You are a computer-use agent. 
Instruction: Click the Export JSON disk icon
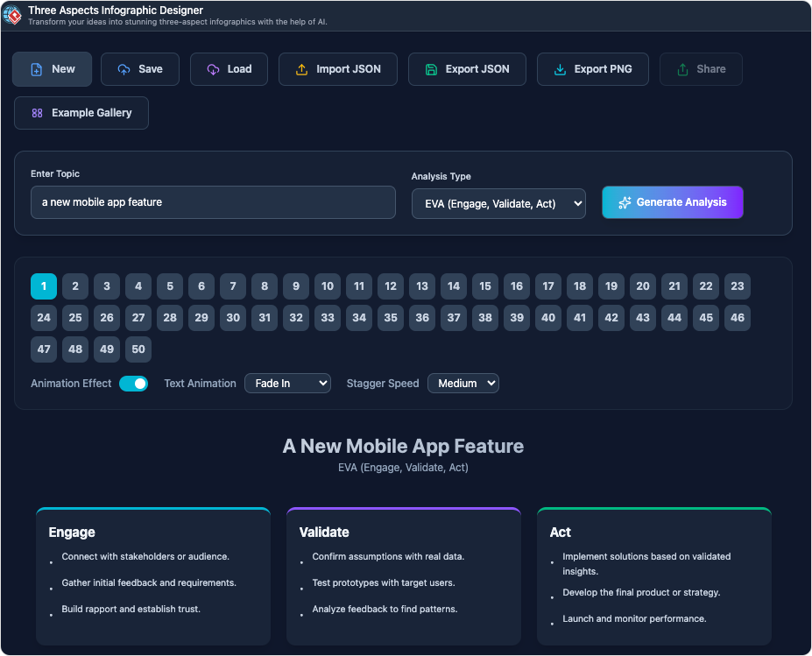pyautogui.click(x=431, y=69)
